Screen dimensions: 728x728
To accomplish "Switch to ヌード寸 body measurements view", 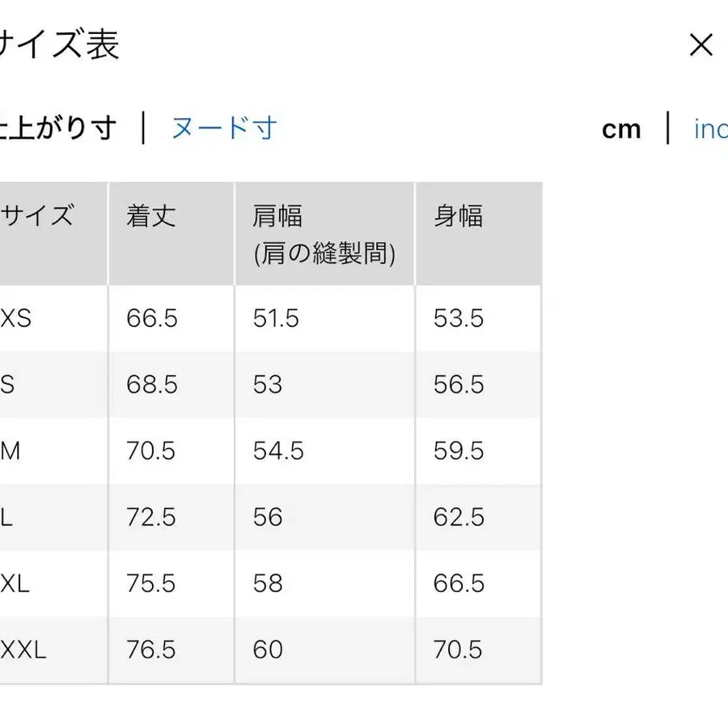I will coord(224,128).
